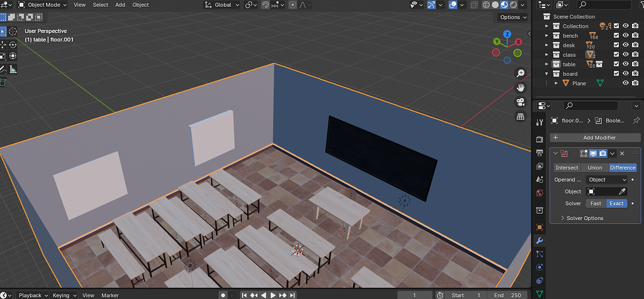The height and width of the screenshot is (299, 644).
Task: Open the Object Data properties tab
Action: [x=540, y=294]
